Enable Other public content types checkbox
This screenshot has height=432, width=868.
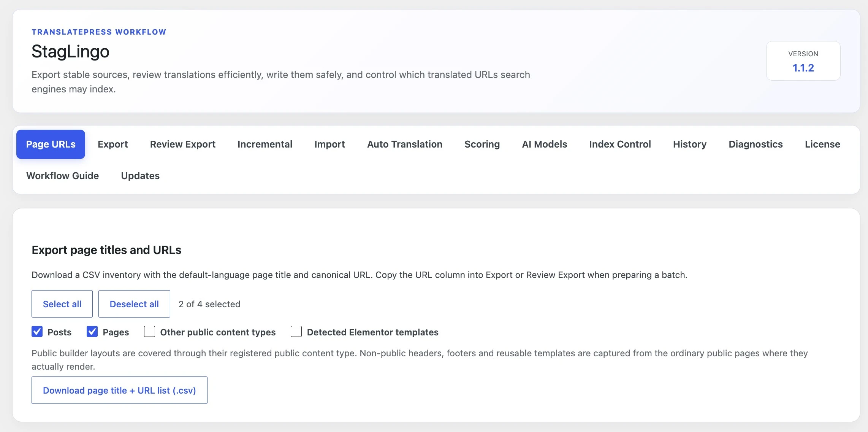tap(150, 332)
